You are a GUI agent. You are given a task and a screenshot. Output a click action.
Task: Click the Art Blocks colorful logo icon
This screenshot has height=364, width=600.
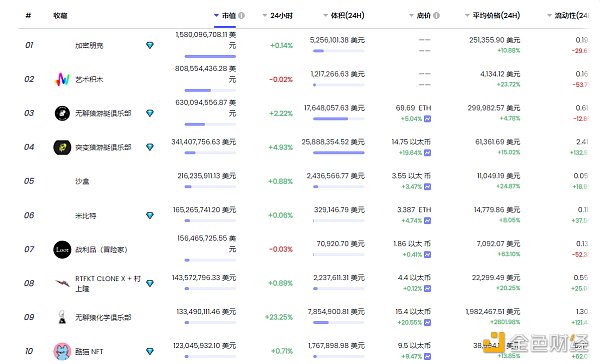point(62,79)
